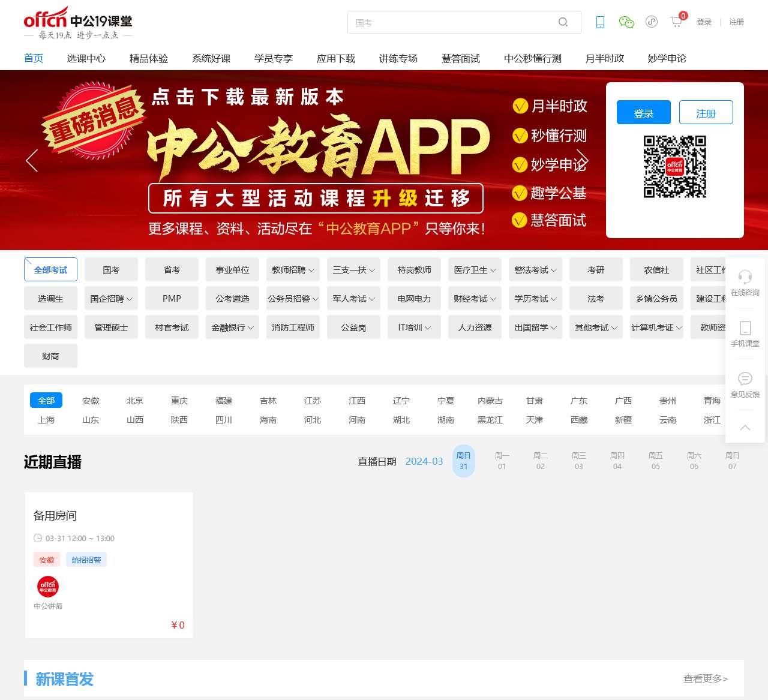Open the mini-program icon in header
Screen dimensions: 768x700
pyautogui.click(x=652, y=22)
